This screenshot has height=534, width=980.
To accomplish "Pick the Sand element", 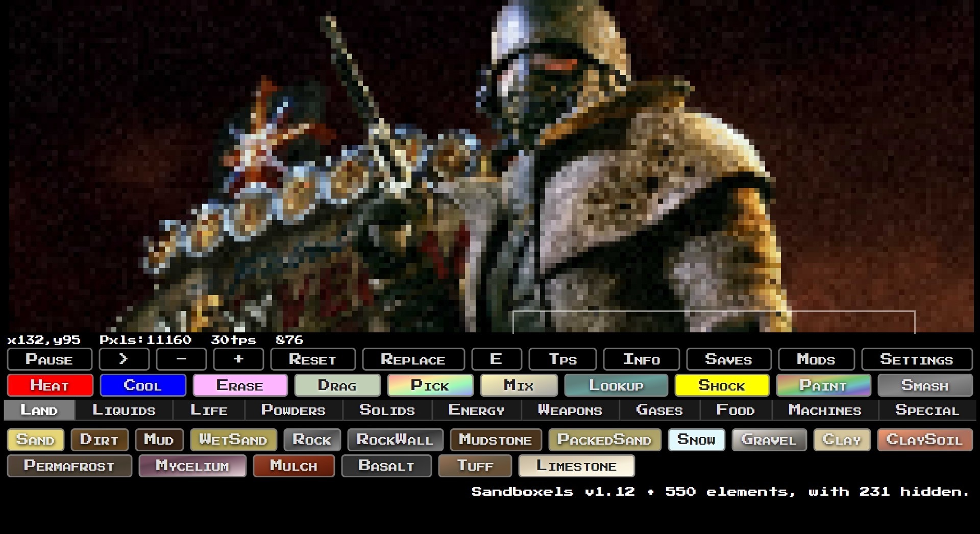I will click(x=35, y=440).
